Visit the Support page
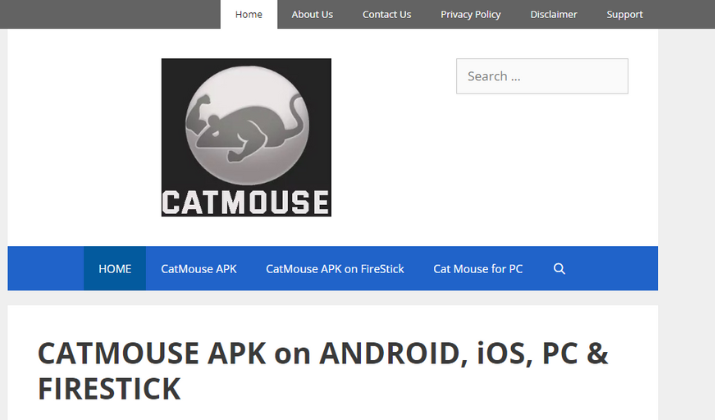Image resolution: width=715 pixels, height=420 pixels. tap(625, 14)
